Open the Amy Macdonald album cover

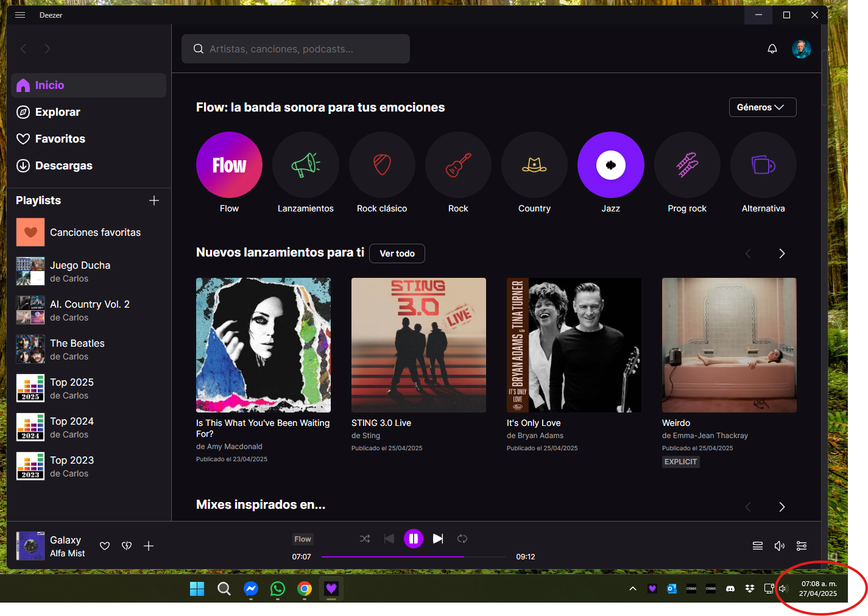(263, 345)
